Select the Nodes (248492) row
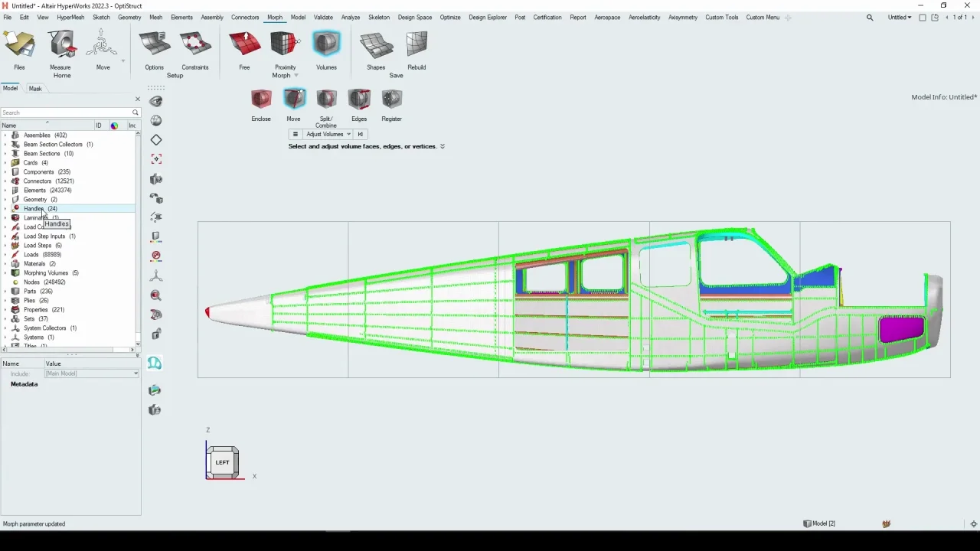 point(44,282)
